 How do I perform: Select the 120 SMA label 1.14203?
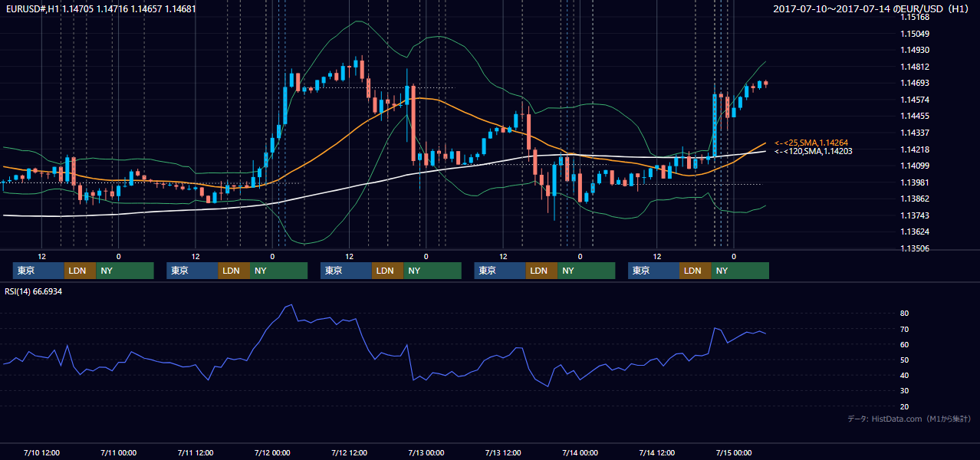813,151
